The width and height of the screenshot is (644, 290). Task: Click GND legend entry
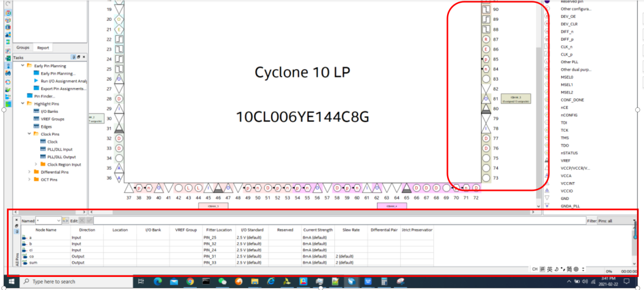click(x=565, y=199)
